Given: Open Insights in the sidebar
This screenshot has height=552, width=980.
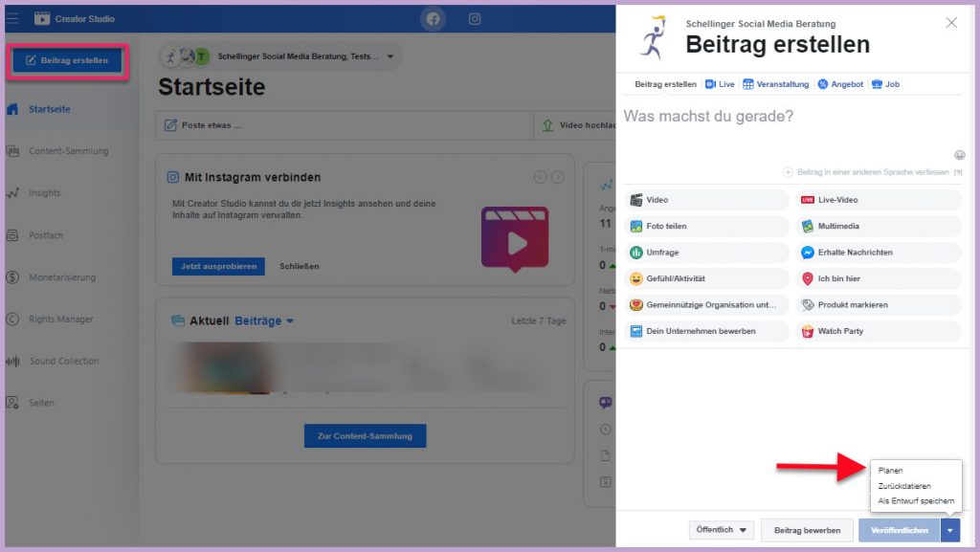Looking at the screenshot, I should point(44,193).
